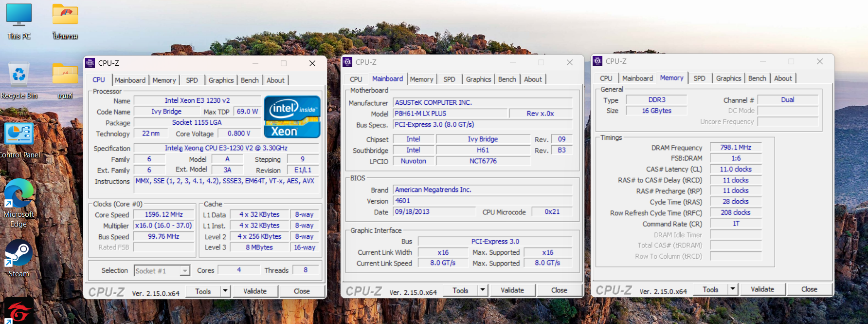Image resolution: width=868 pixels, height=324 pixels.
Task: Click the memory Size value 16 GBytes
Action: click(x=656, y=111)
